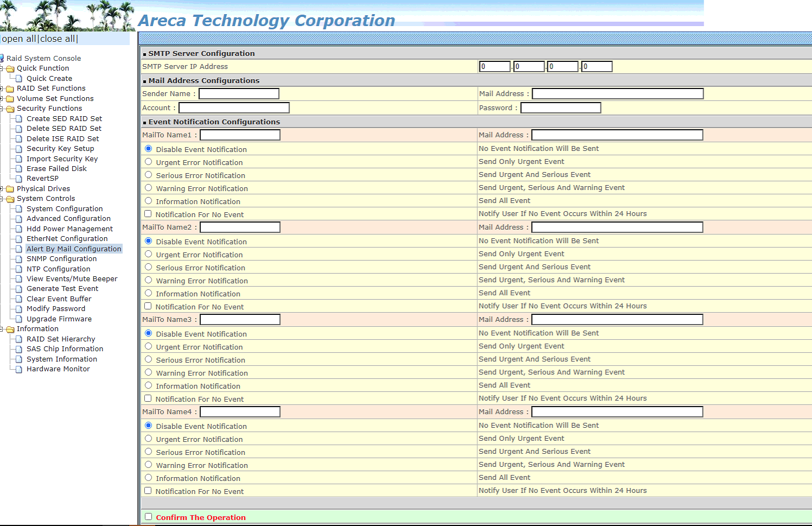Click the Information folder icon
Viewport: 812px width, 526px height.
click(x=10, y=329)
